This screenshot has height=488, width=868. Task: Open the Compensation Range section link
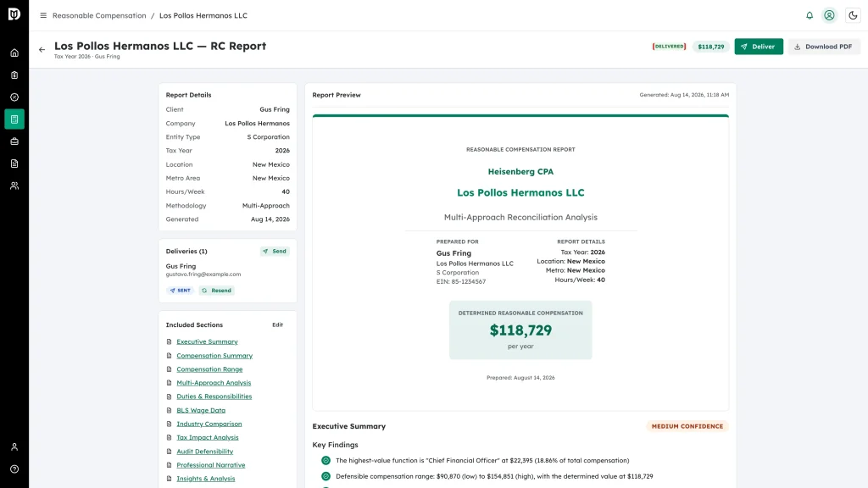(209, 369)
